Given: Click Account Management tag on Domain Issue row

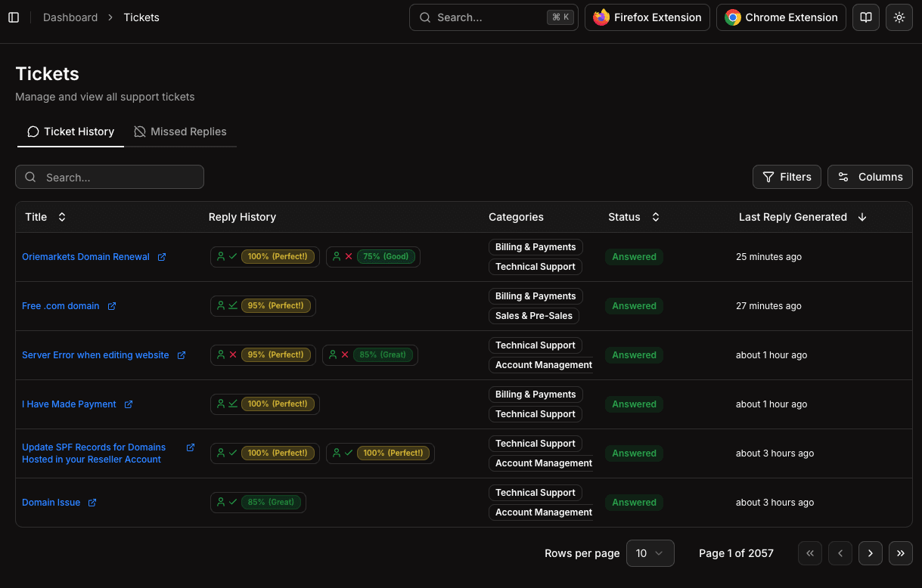Looking at the screenshot, I should click(541, 512).
